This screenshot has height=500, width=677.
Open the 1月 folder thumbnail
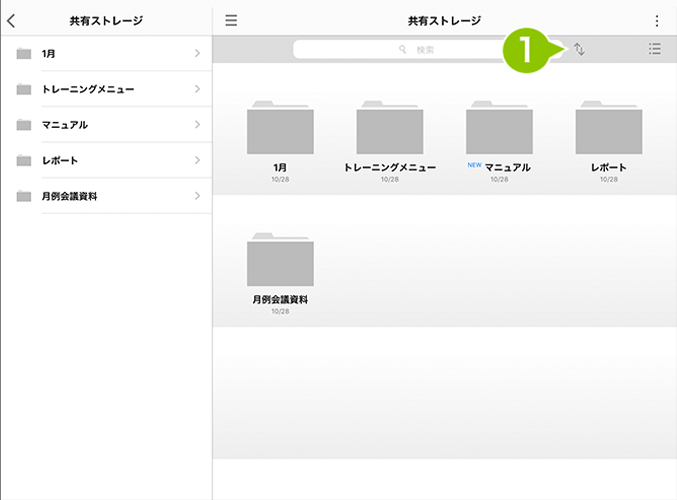280,127
